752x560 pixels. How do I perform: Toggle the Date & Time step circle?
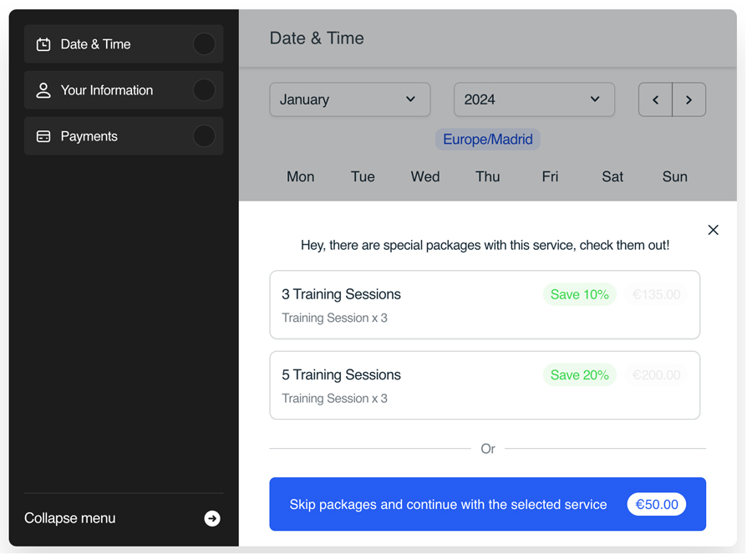[204, 44]
